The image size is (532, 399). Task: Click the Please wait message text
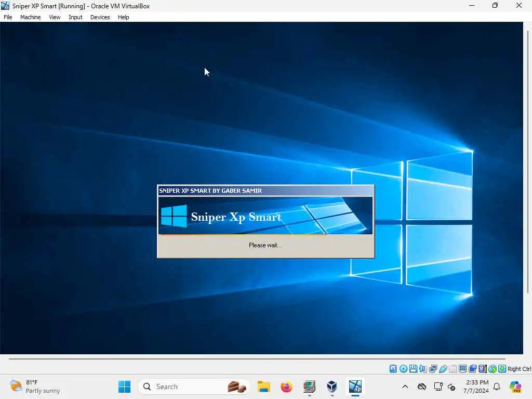pyautogui.click(x=265, y=245)
